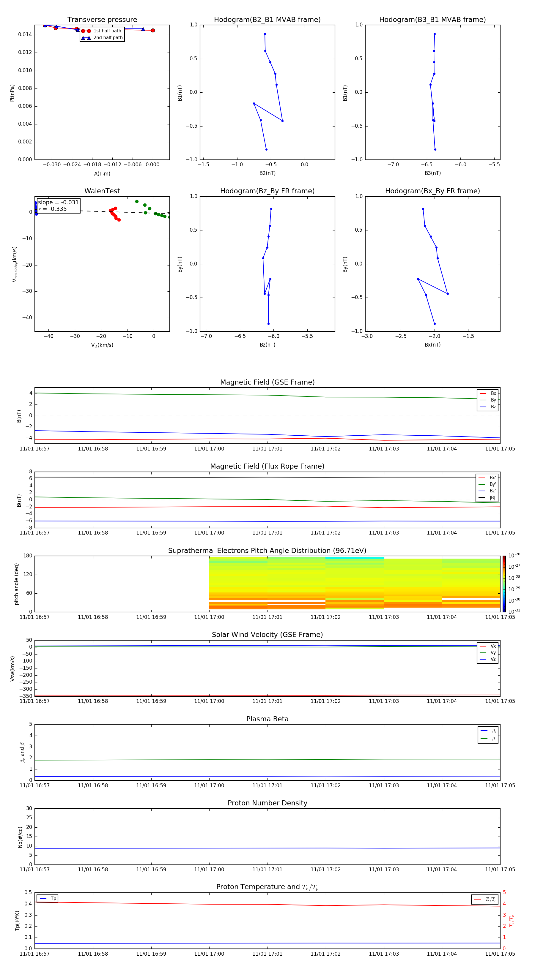Click the 'pitch angle (deg)' axis label
The height and width of the screenshot is (980, 535).
click(x=16, y=584)
